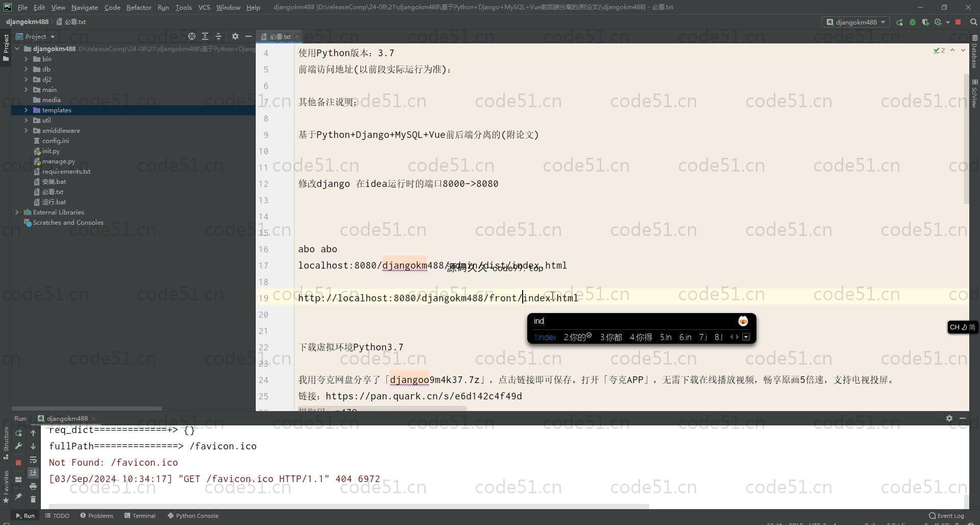980x525 pixels.
Task: Toggle the Project side tab
Action: point(6,47)
